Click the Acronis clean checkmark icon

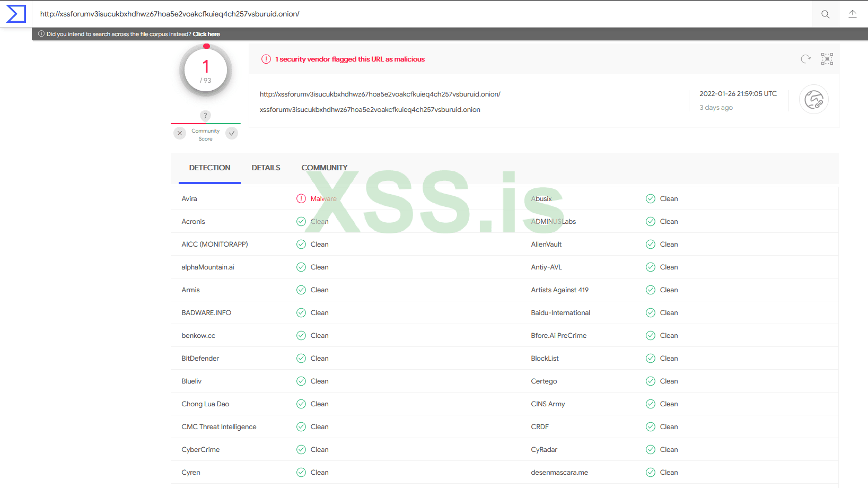(x=301, y=222)
